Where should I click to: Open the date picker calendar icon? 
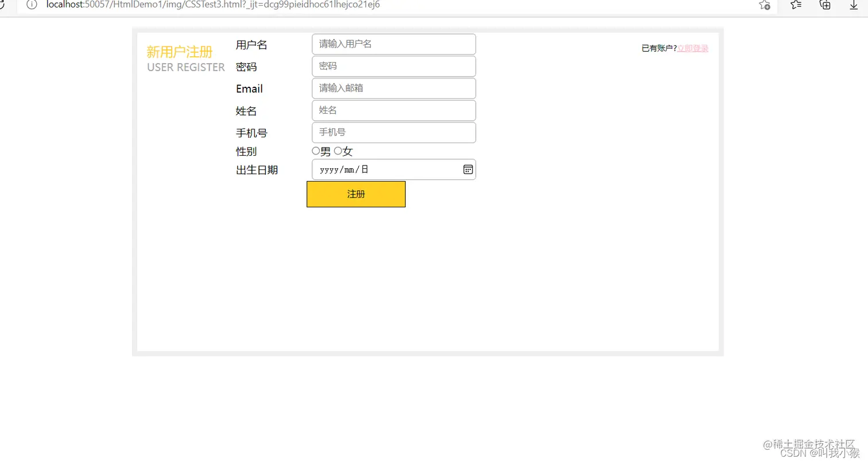tap(468, 169)
